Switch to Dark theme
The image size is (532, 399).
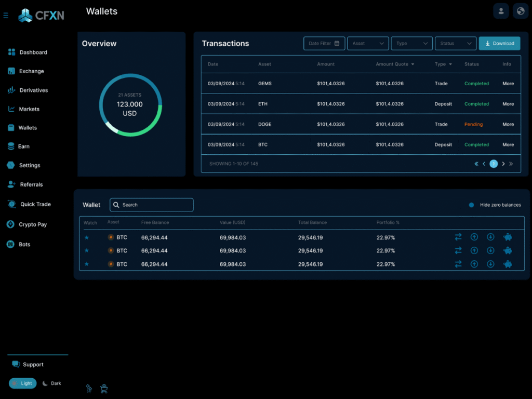52,383
